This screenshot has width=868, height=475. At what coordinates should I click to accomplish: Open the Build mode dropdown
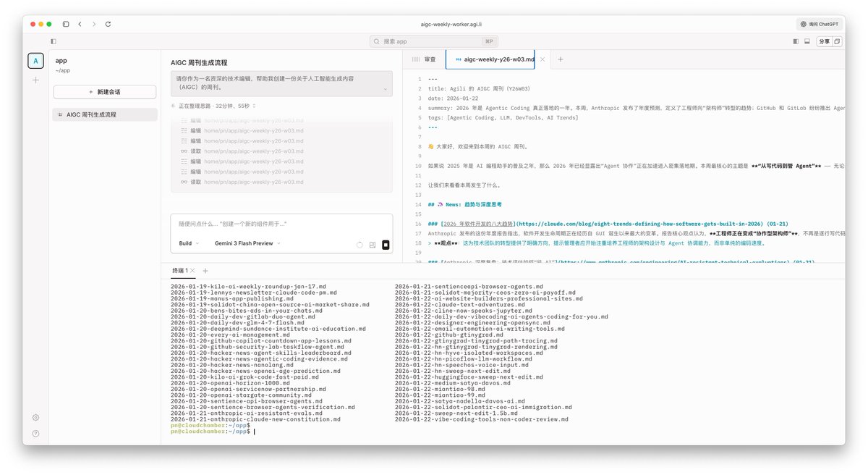pos(189,243)
